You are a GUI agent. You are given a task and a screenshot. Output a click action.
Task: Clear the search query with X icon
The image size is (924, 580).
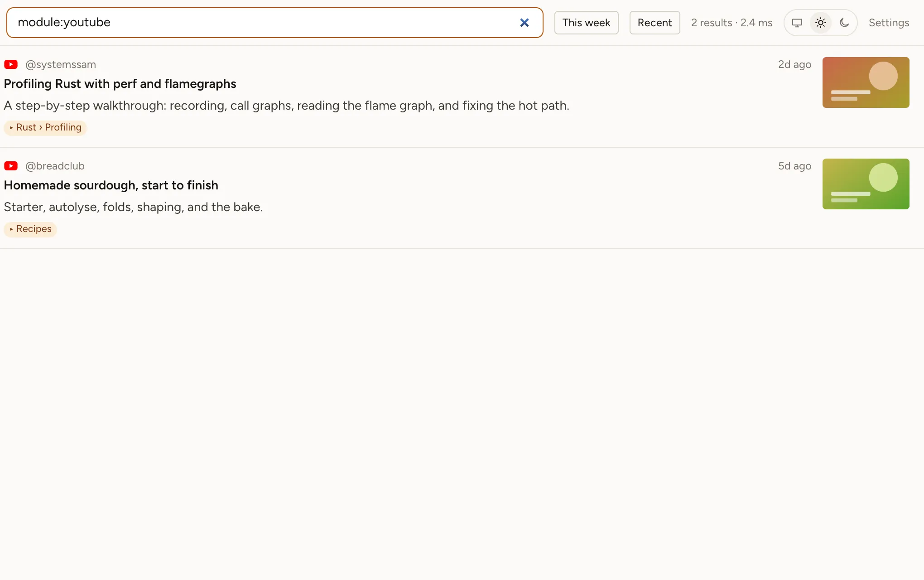[524, 23]
